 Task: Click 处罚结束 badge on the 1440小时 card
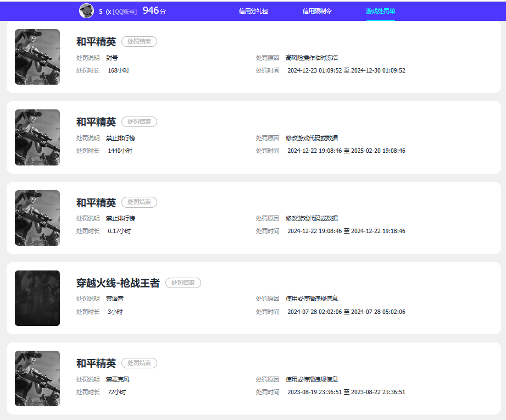click(x=139, y=121)
